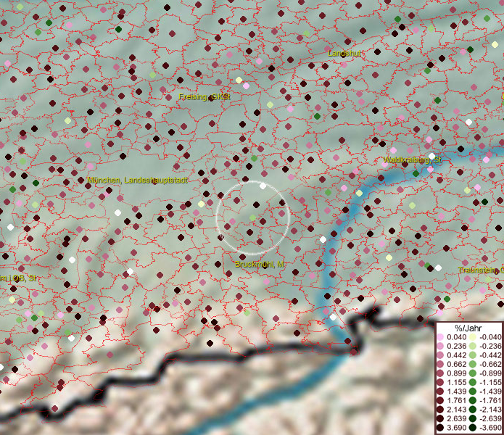The width and height of the screenshot is (504, 435).
Task: Click the dark marker beside the Freising label
Action: 212,99
